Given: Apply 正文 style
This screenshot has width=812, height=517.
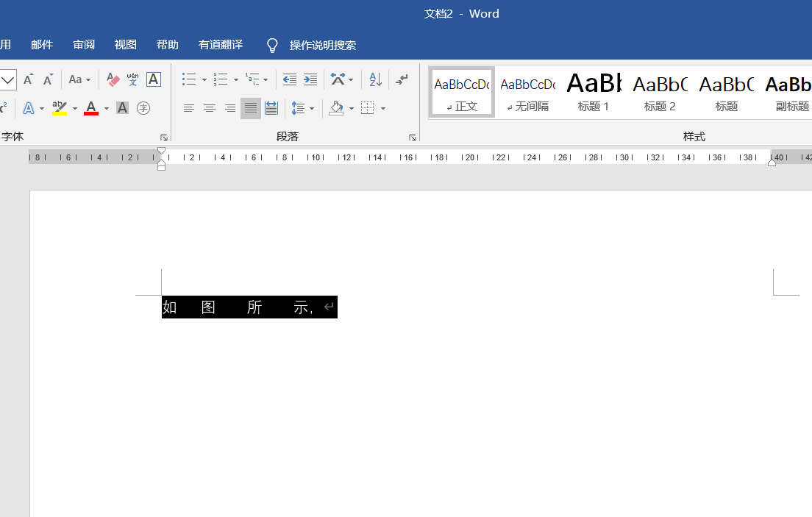Looking at the screenshot, I should (x=462, y=92).
